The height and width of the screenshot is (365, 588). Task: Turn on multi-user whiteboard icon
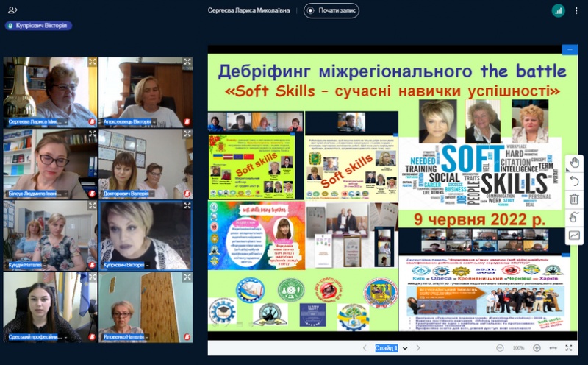(574, 217)
